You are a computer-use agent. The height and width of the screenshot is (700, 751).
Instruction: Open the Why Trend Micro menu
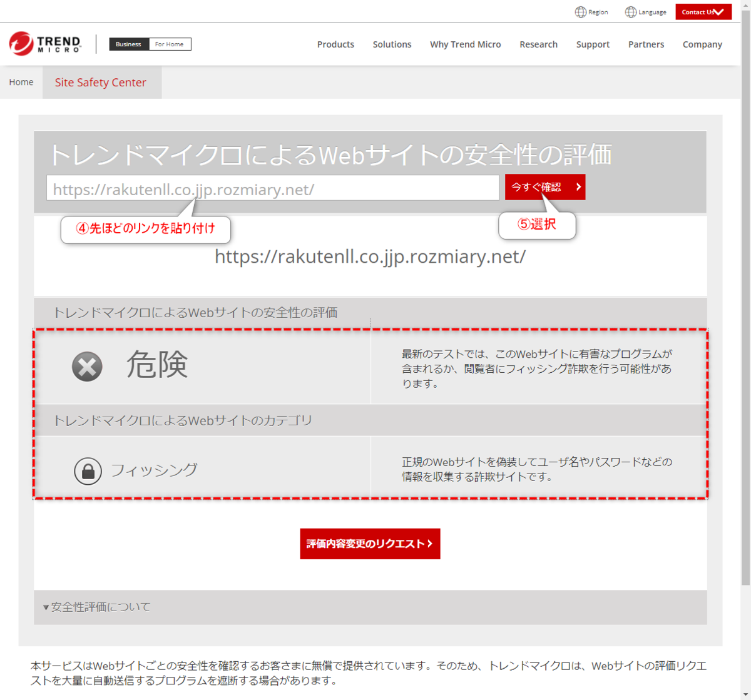click(466, 44)
